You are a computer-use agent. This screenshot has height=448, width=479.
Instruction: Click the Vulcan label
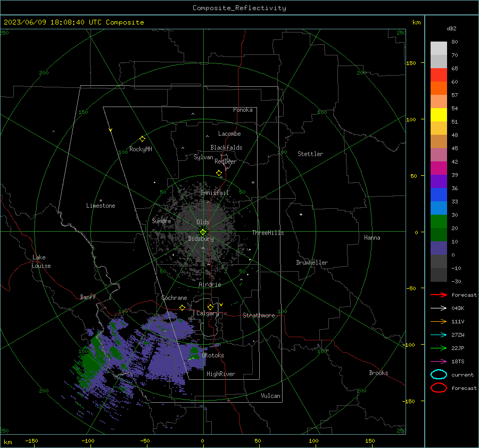pyautogui.click(x=270, y=396)
